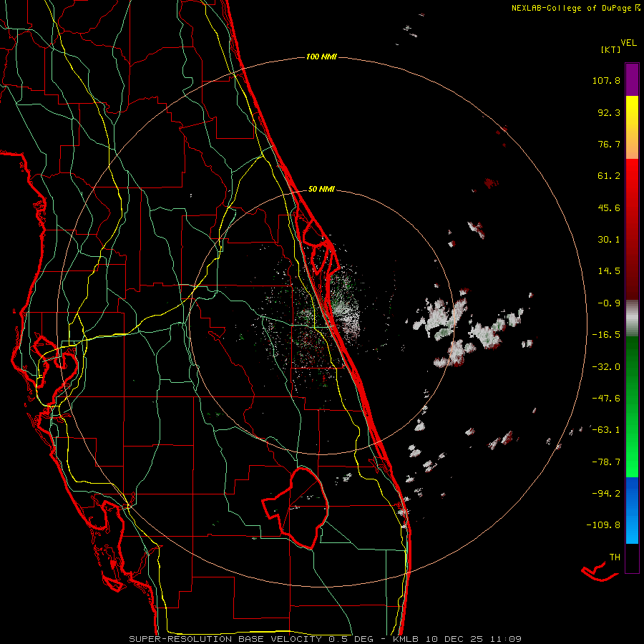The width and height of the screenshot is (644, 644).
Task: Click the NEXLAB-College of DuPage credit text
Action: [571, 8]
